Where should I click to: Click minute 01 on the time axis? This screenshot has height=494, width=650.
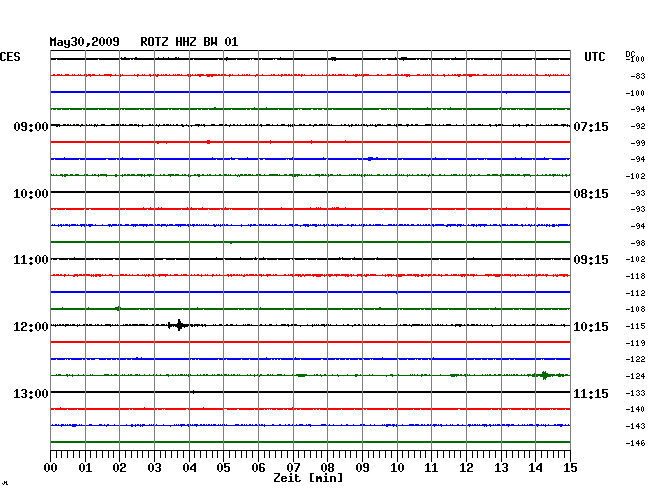tap(85, 468)
